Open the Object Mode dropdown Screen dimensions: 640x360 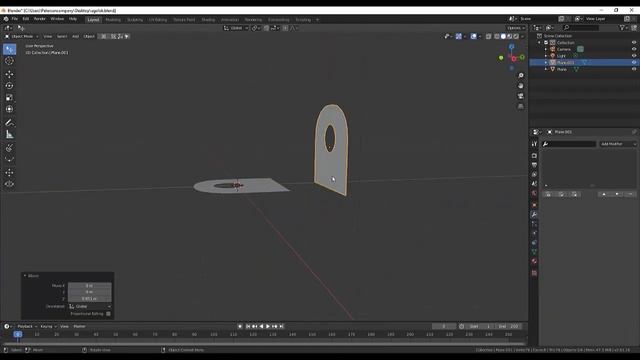click(21, 36)
